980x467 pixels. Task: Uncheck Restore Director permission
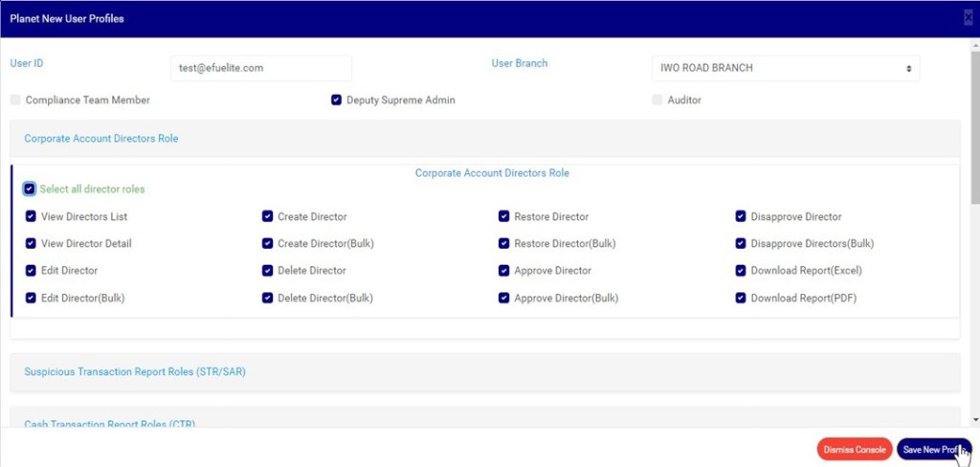point(504,217)
